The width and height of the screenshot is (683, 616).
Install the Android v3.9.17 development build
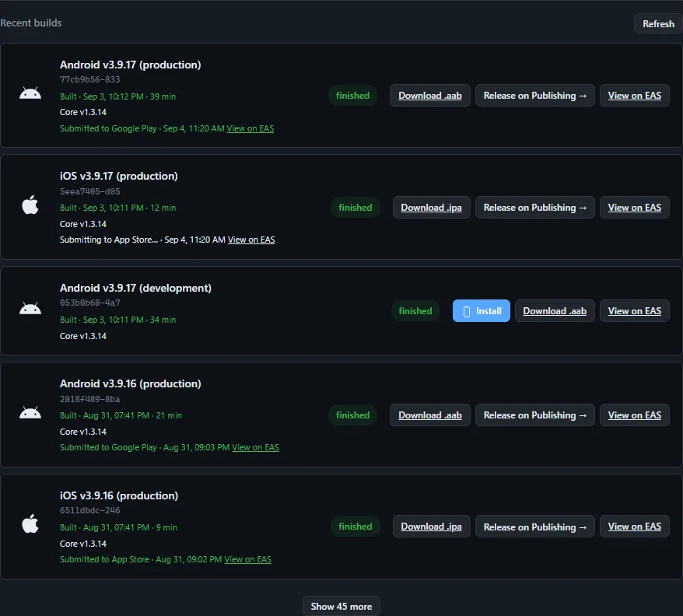click(482, 310)
